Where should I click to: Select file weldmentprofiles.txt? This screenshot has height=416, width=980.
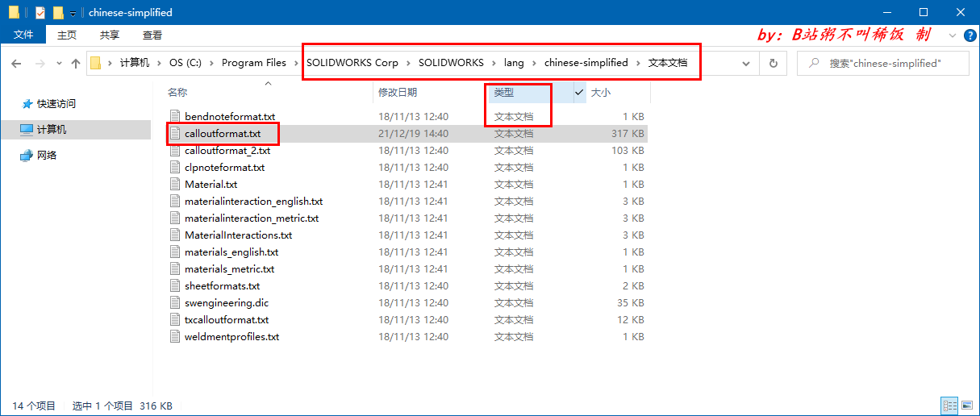[231, 337]
